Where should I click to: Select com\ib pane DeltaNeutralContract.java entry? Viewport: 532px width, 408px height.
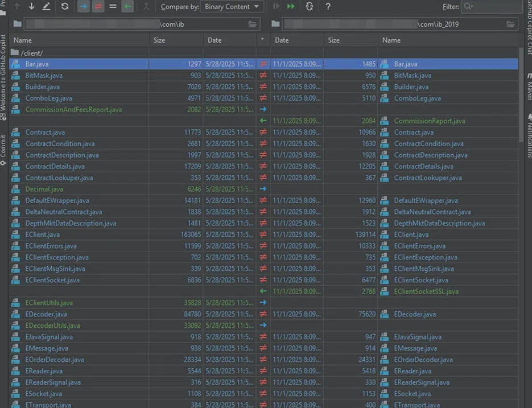point(64,212)
